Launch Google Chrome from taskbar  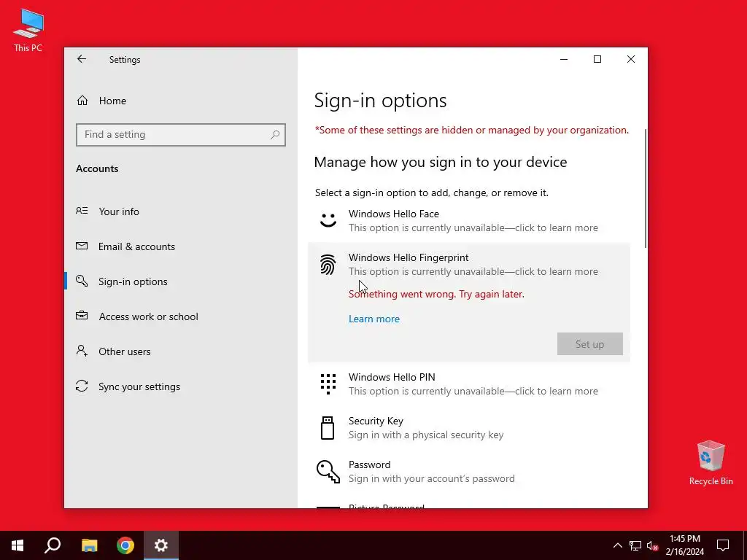[x=125, y=545]
